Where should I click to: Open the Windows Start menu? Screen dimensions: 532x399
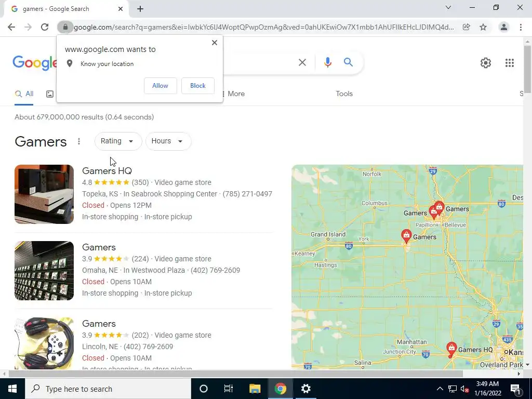pyautogui.click(x=12, y=389)
